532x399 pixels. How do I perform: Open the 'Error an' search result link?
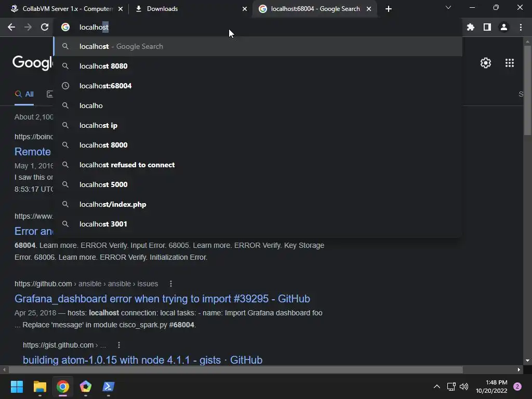tap(34, 231)
